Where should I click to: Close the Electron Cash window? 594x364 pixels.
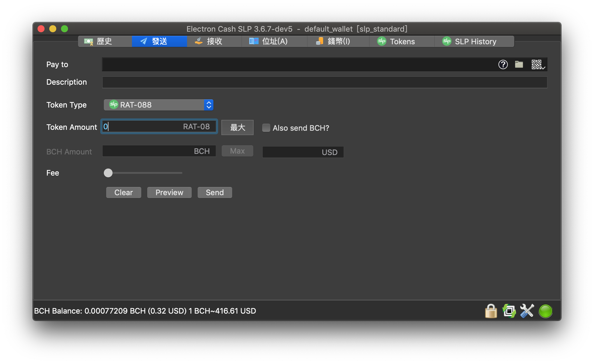[41, 29]
